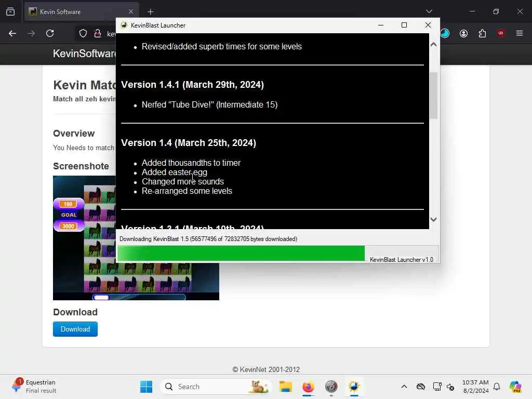Click 'Added thousandths to timer' entry

tap(191, 163)
